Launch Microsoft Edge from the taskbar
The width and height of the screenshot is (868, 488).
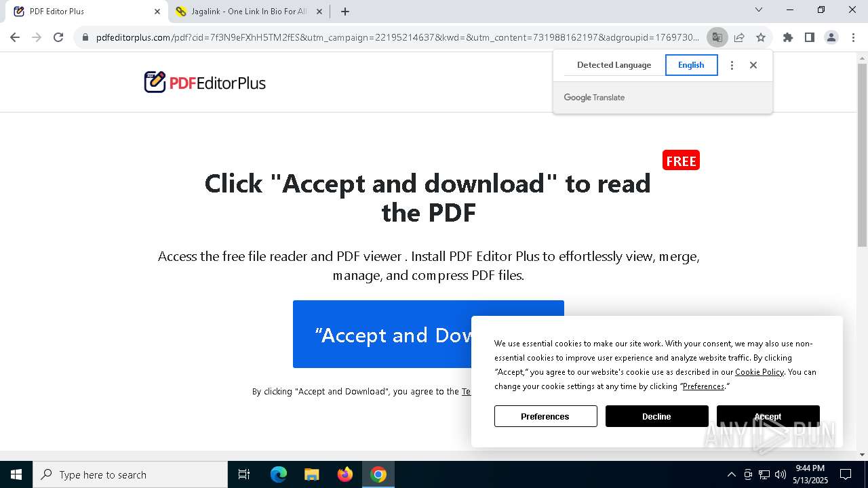tap(279, 474)
